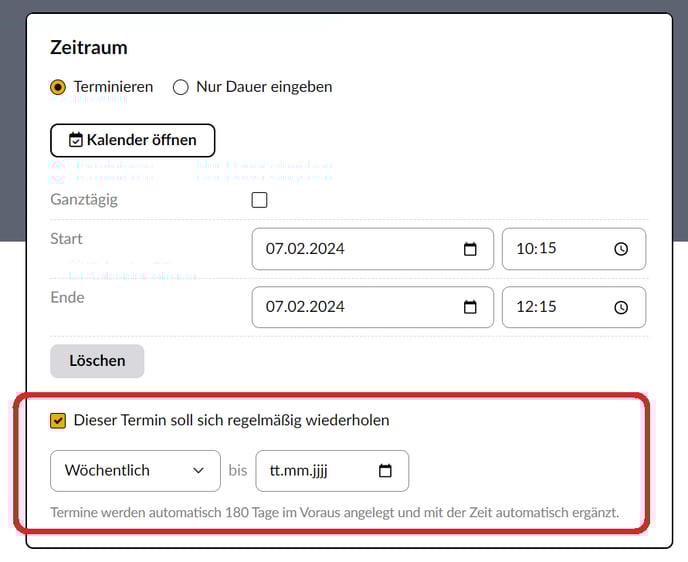688x562 pixels.
Task: Click the Ende time value 12:15
Action: click(536, 307)
